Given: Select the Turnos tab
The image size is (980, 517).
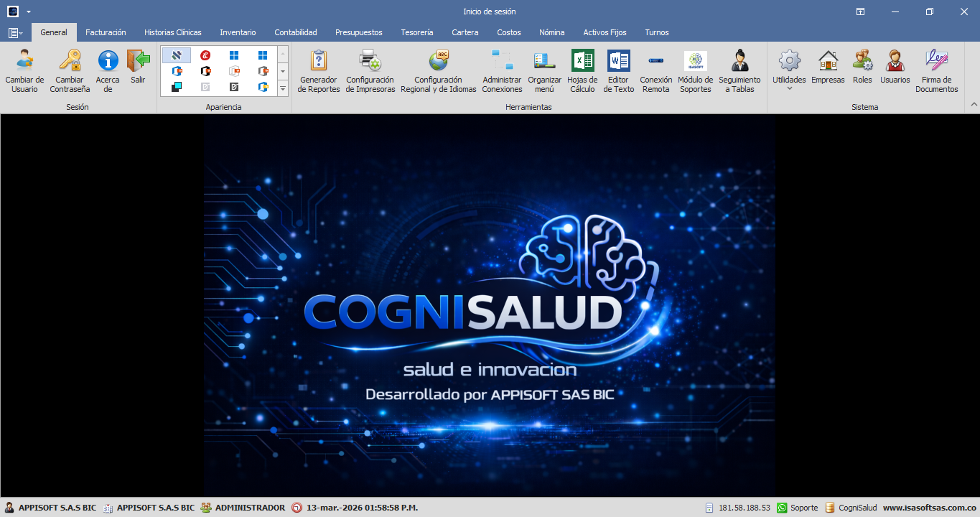Looking at the screenshot, I should (x=657, y=32).
